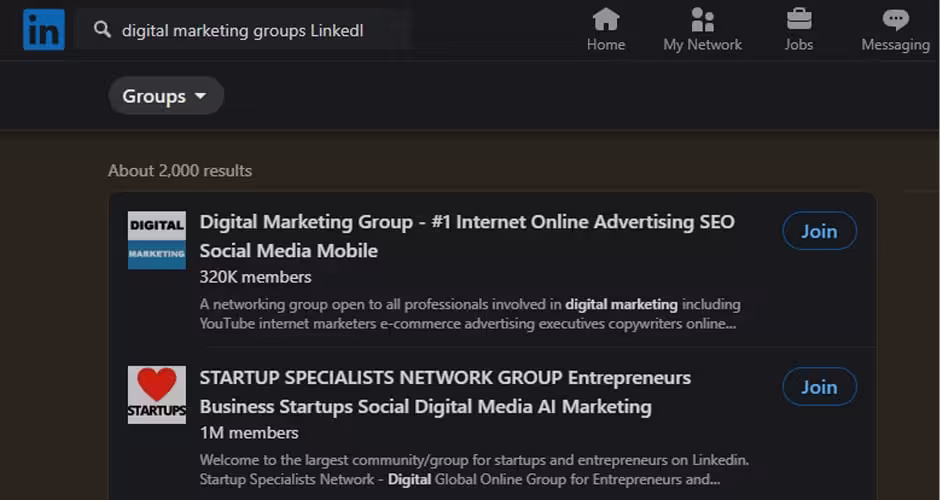
Task: Join the Digital Marketing Group
Action: click(x=819, y=231)
